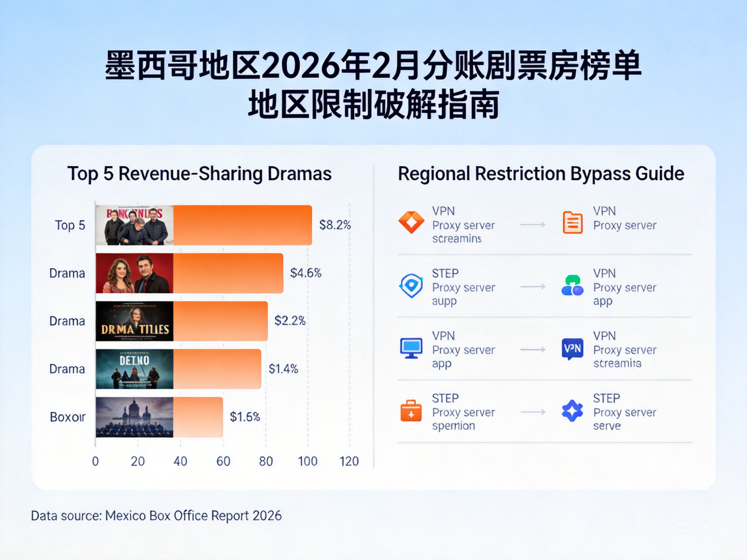This screenshot has height=560, width=747.
Task: Click the $1.6% bottom orange bar
Action: click(198, 417)
